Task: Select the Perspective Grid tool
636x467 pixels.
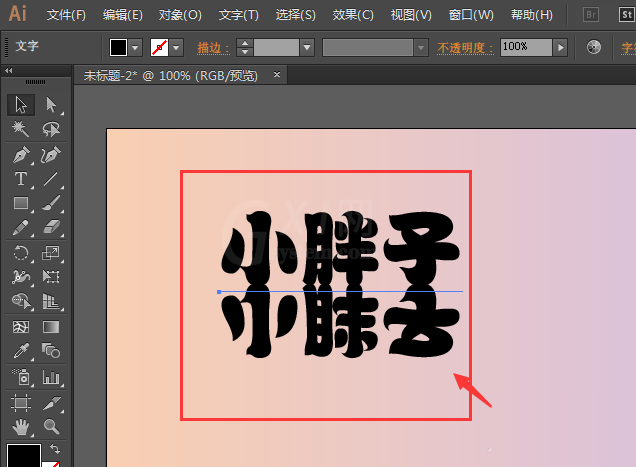Action: click(51, 301)
